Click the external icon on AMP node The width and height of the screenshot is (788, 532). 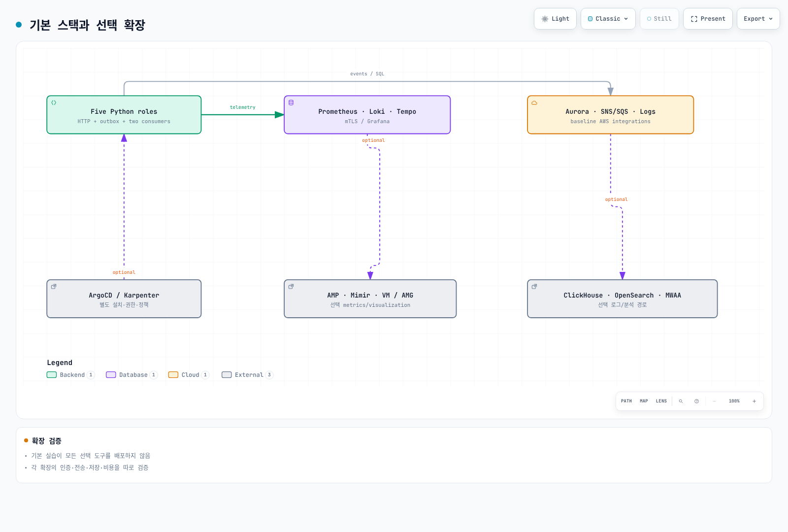pos(291,286)
